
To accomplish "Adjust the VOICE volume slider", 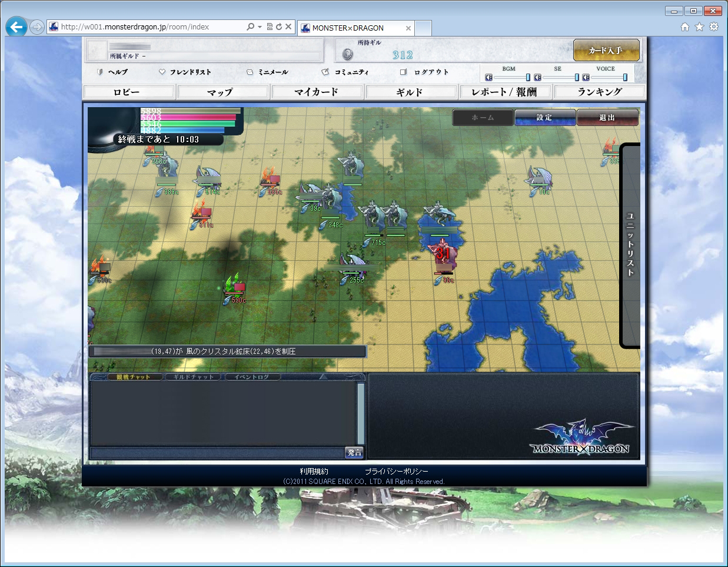I will [609, 77].
